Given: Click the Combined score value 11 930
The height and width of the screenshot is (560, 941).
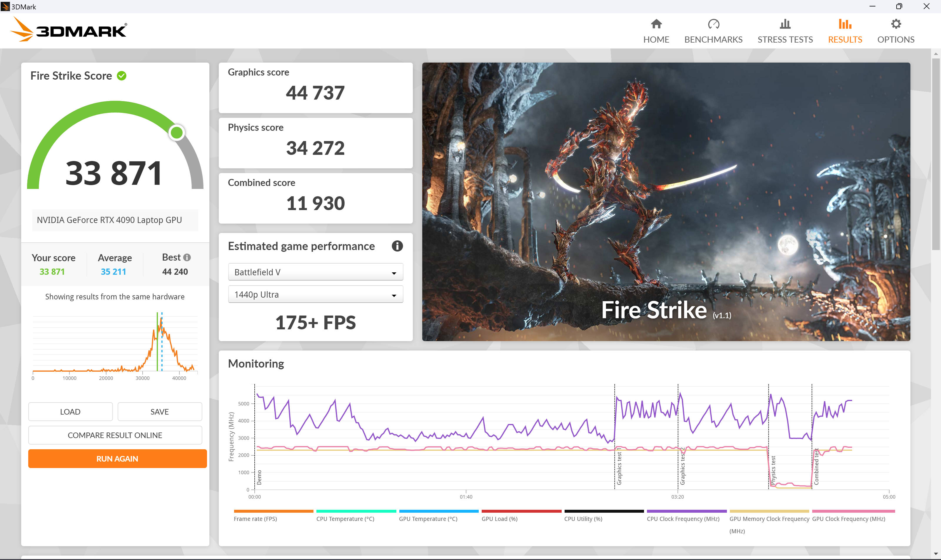Looking at the screenshot, I should [315, 203].
